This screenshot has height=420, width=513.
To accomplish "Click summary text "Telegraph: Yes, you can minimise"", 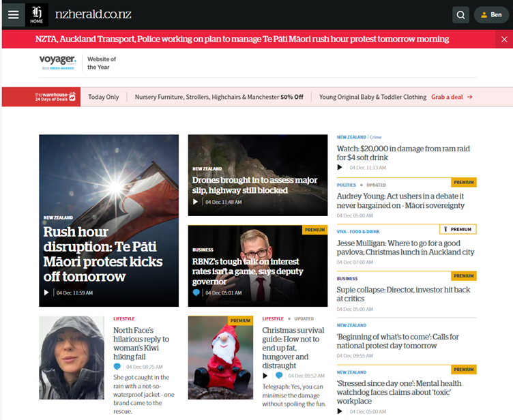I will click(294, 395).
